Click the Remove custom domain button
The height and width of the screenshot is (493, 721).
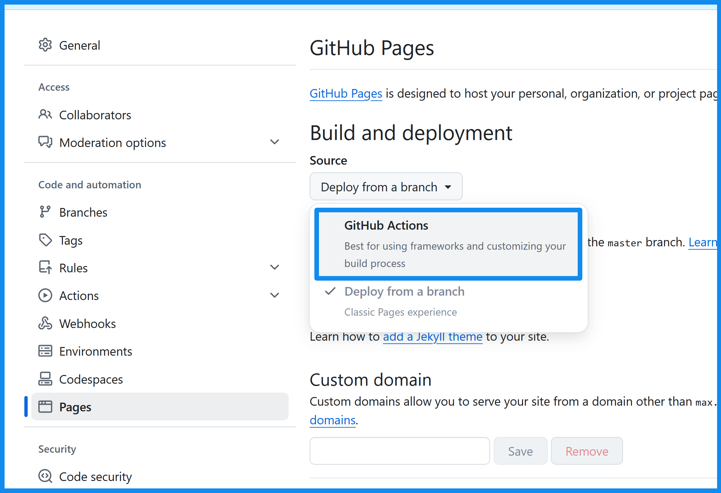(586, 451)
